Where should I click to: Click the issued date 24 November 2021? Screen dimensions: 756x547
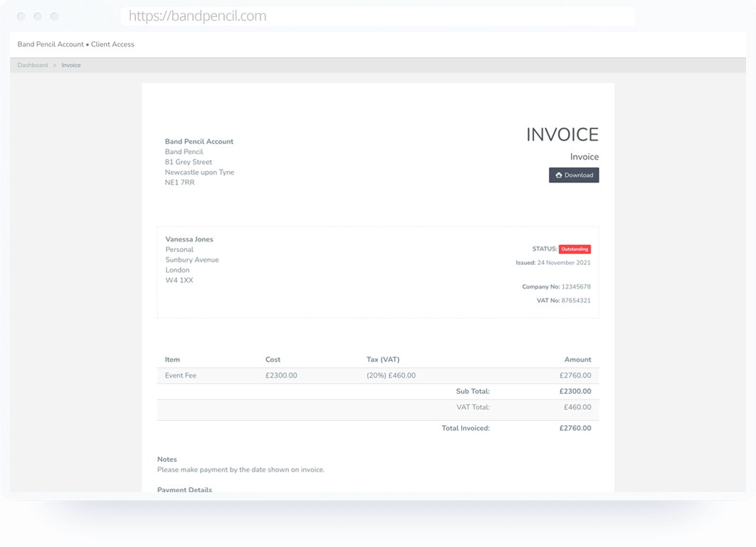click(563, 263)
